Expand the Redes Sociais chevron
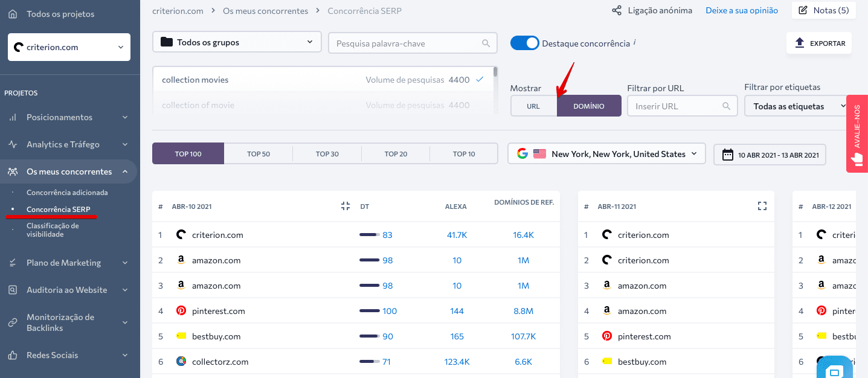868x378 pixels. pyautogui.click(x=125, y=355)
